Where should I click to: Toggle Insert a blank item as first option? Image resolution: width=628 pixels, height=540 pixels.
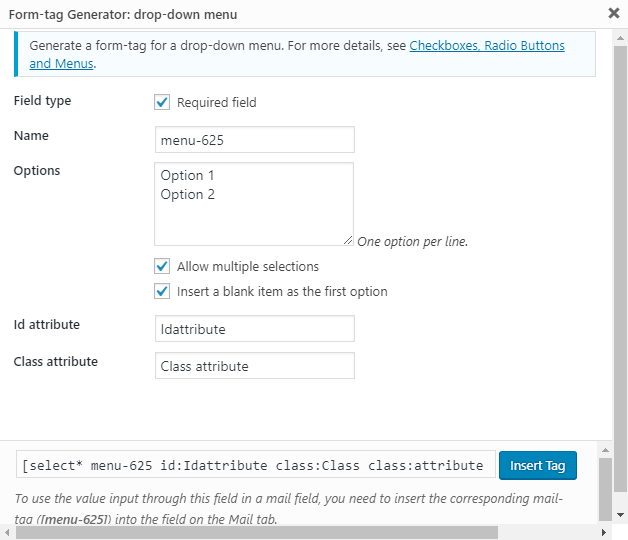click(x=162, y=292)
